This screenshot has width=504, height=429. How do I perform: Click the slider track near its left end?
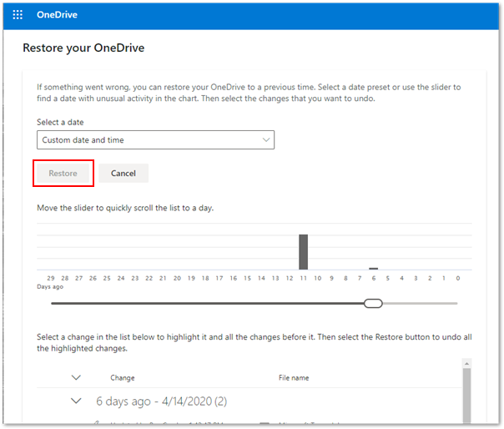[67, 303]
